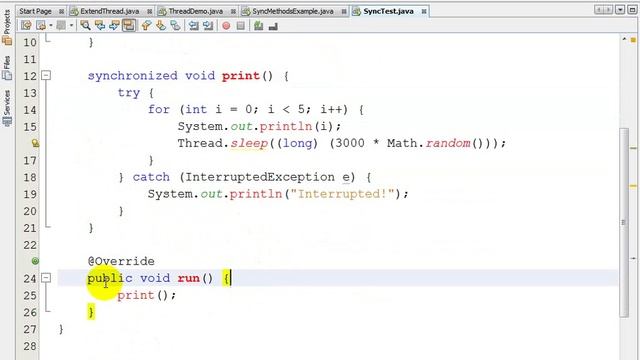
Task: Open the Forward history dropdown arrow
Action: point(71,26)
